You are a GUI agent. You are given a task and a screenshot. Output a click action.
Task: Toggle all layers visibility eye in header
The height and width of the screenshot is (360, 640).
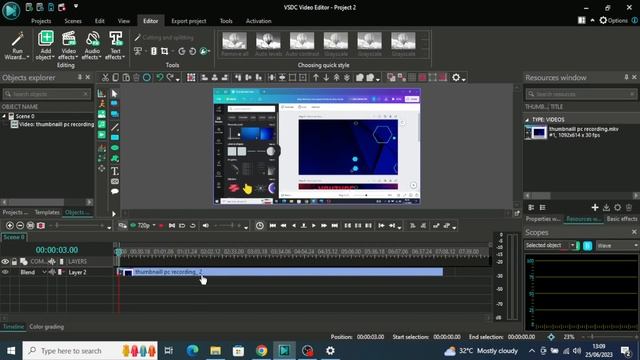[5, 262]
